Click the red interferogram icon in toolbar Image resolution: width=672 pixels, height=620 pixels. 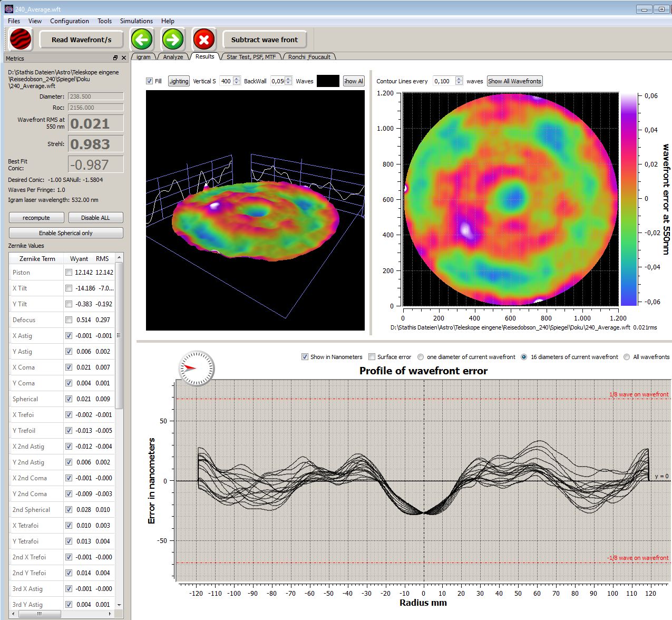21,40
